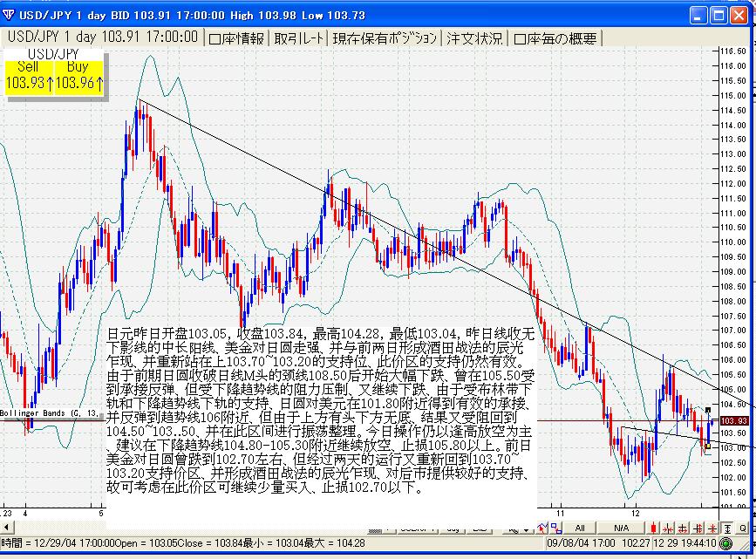756x559 pixels.
Task: Toggle the 口座毎の概要 checkbox
Action: pos(555,37)
